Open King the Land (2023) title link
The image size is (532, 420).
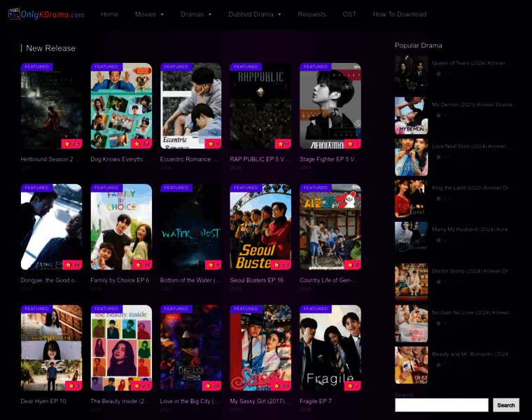[472, 188]
